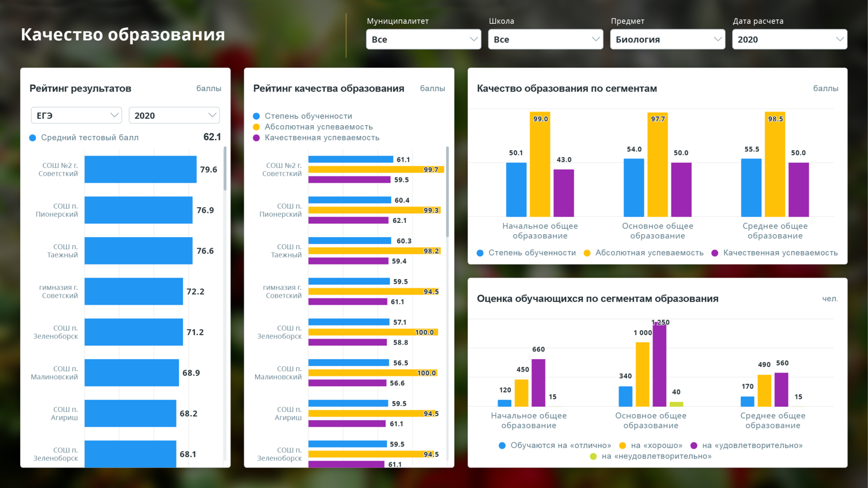Click the yellow 97.7 bar for Основное общее образование
Image resolution: width=868 pixels, height=488 pixels.
coord(657,164)
